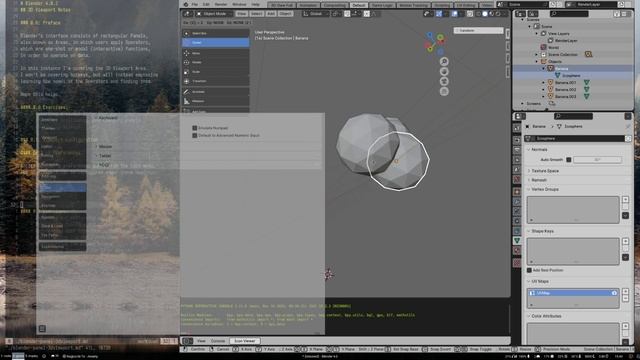640x360 pixels.
Task: Toggle Default to Advanced Numeric Input
Action: 195,135
